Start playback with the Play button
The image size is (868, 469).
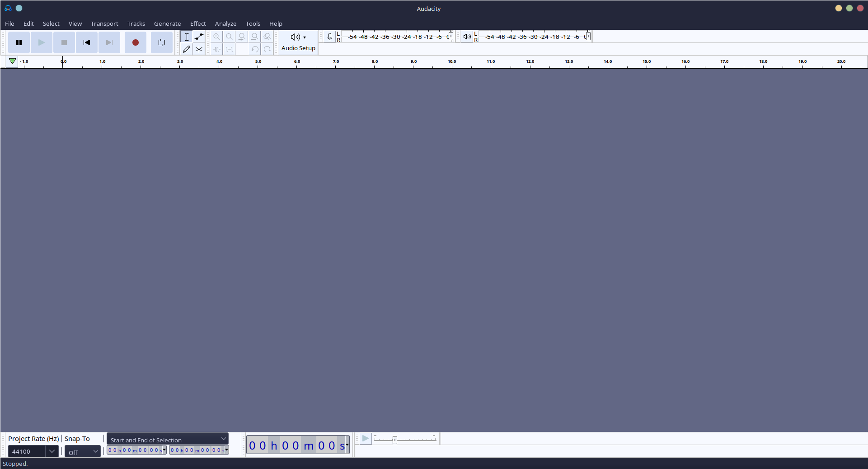(42, 42)
